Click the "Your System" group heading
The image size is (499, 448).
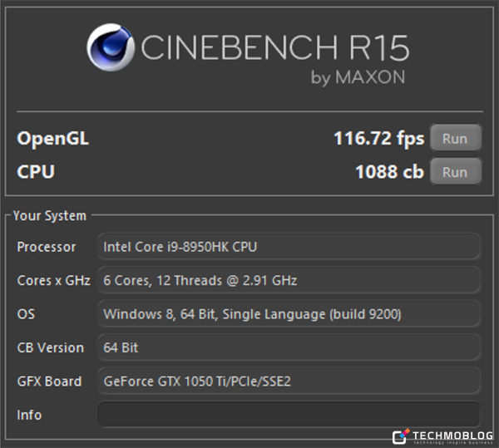tap(50, 215)
